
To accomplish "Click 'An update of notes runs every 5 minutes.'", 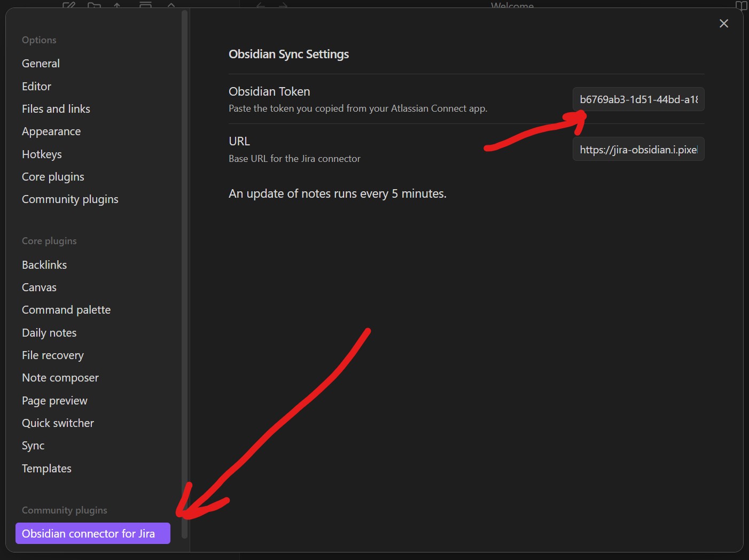I will [338, 194].
